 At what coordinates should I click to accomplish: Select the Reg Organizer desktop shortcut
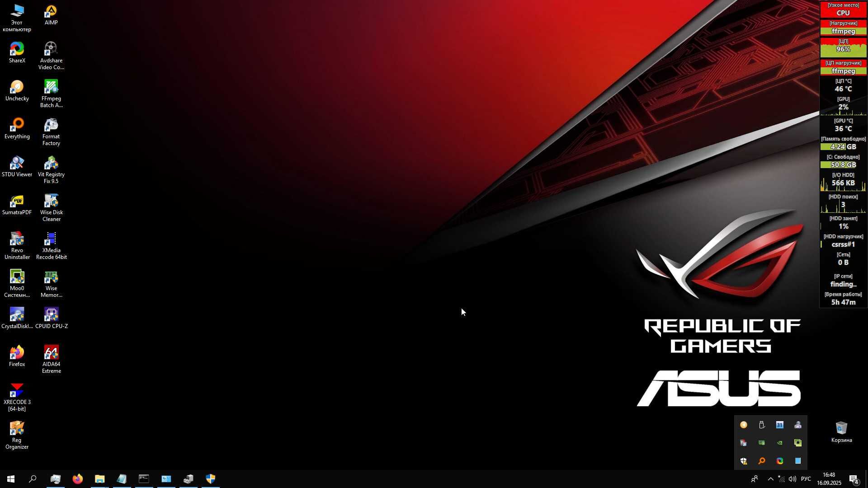coord(17,436)
